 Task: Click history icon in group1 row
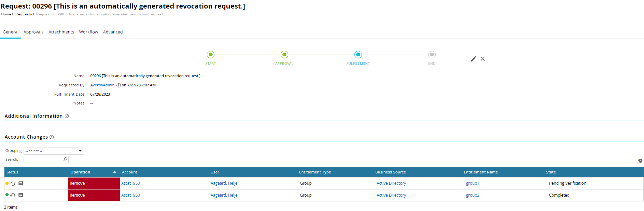coord(13,184)
